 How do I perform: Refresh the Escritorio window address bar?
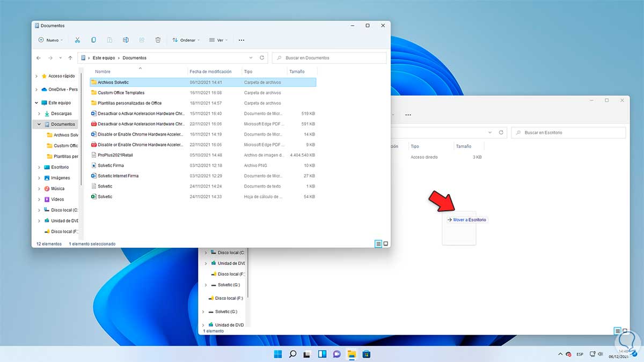pyautogui.click(x=501, y=132)
